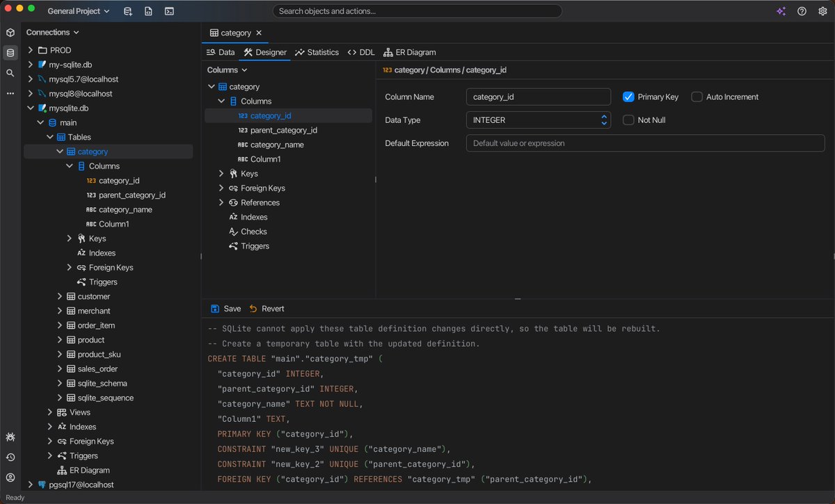Open the bug icon in left sidebar
Screen dimensions: 835x504
pos(10,437)
